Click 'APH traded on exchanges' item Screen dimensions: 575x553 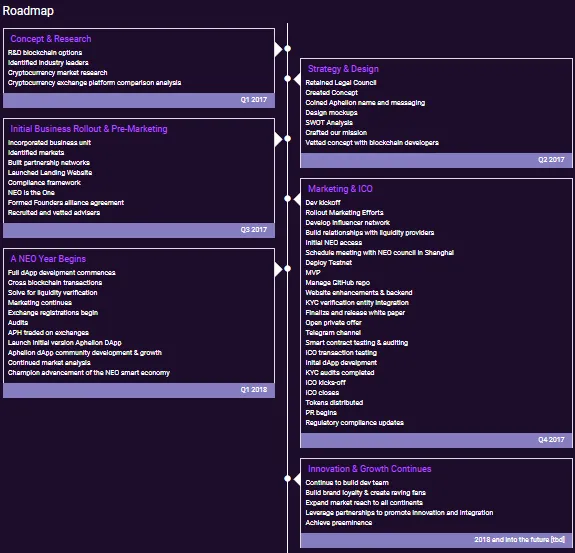pyautogui.click(x=48, y=333)
